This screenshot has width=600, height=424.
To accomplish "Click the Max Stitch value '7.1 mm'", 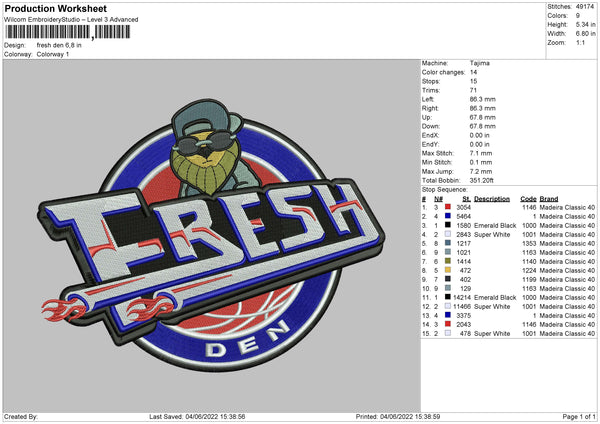I will tap(481, 153).
